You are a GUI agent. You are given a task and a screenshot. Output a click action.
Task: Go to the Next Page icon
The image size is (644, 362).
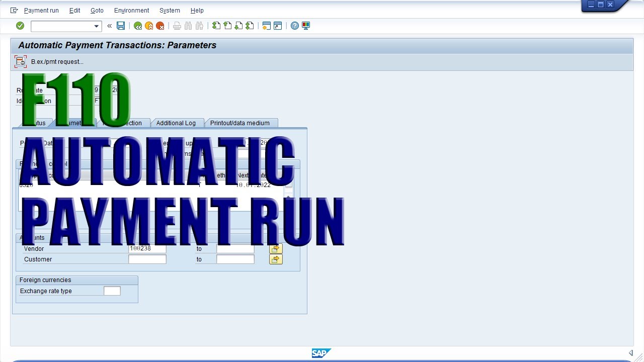(x=238, y=26)
